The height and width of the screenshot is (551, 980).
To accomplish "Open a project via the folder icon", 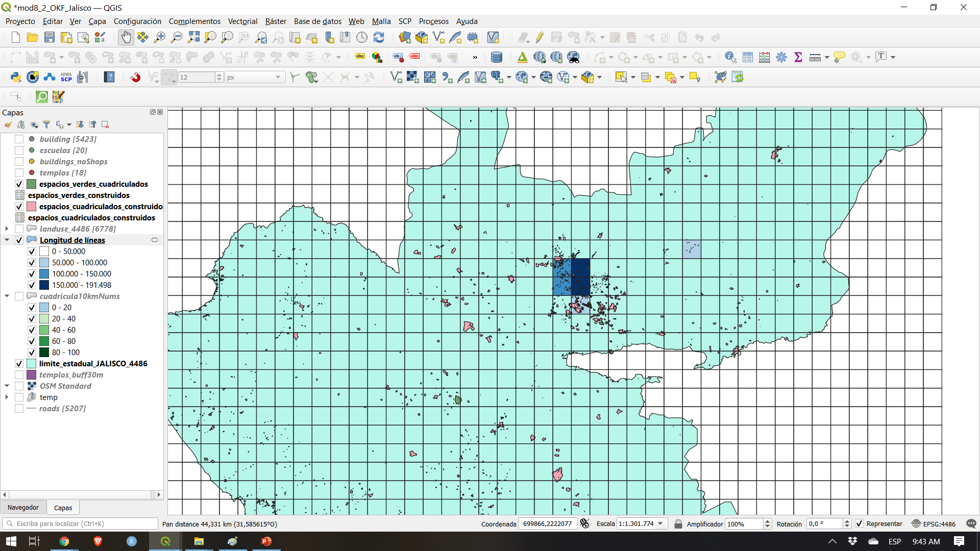I will (32, 38).
